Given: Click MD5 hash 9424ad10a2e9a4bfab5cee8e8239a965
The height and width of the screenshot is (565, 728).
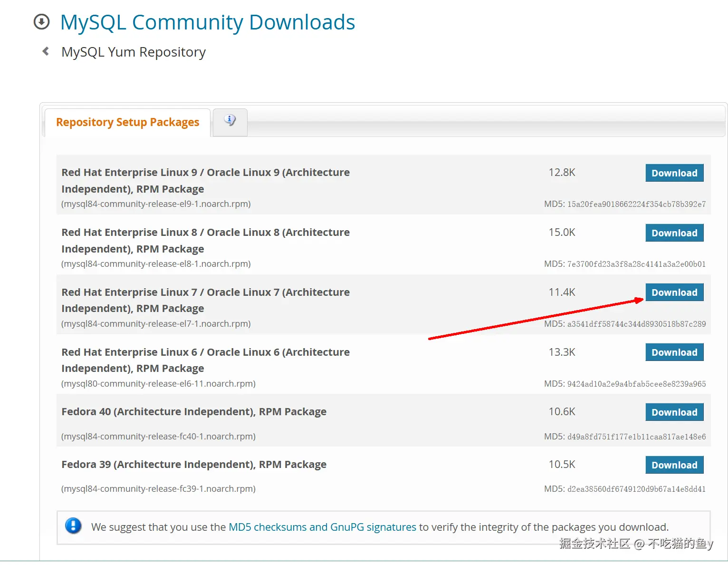Looking at the screenshot, I should [x=636, y=384].
